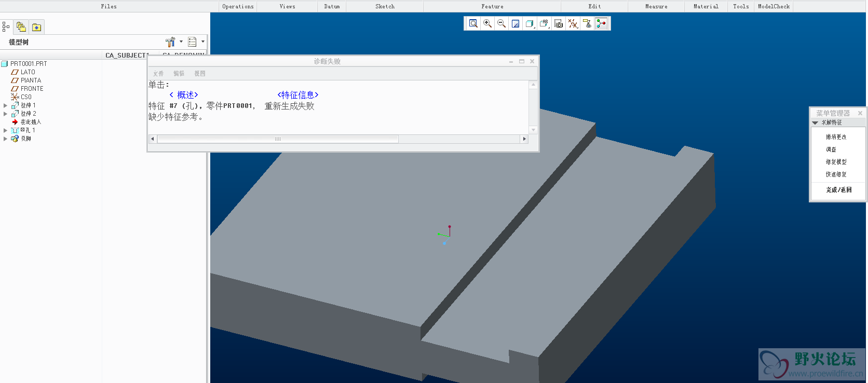Open the Views menu
The width and height of the screenshot is (868, 383).
point(288,6)
